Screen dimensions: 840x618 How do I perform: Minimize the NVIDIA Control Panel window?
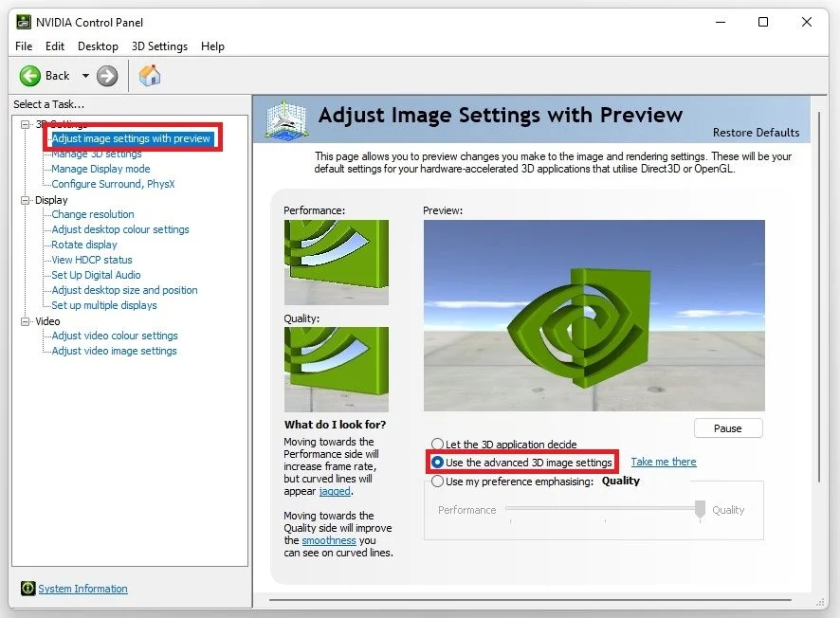pos(721,22)
